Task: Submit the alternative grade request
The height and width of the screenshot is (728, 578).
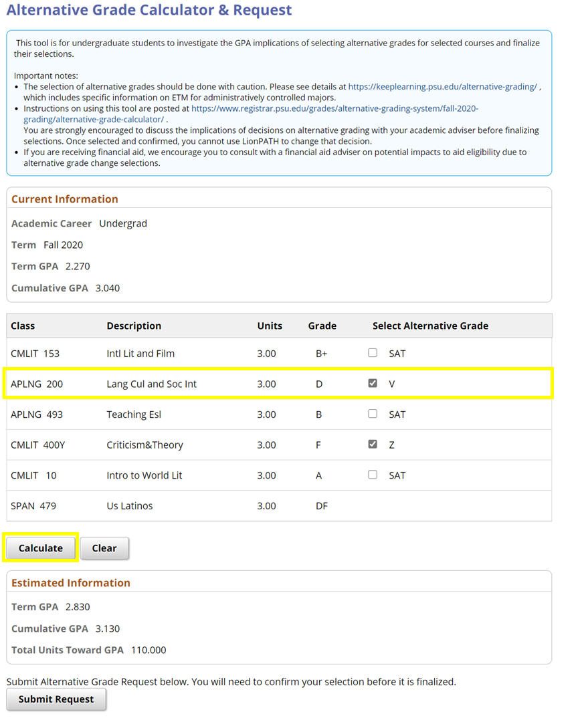Action: pyautogui.click(x=56, y=699)
